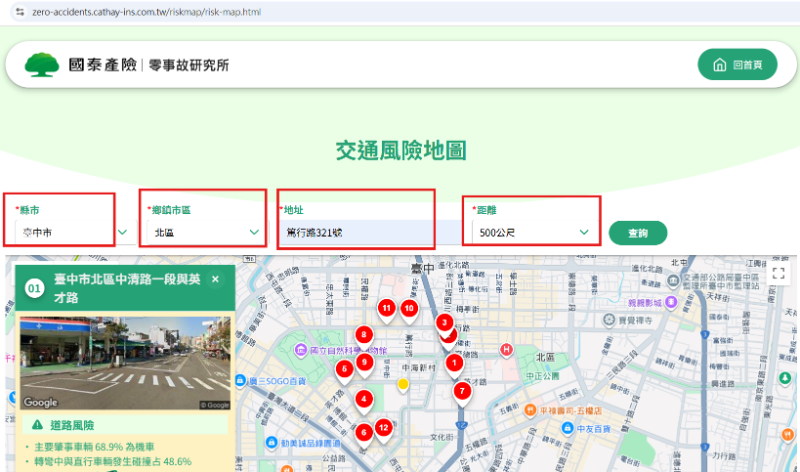
Task: Open the 縣市 city dropdown
Action: pyautogui.click(x=70, y=232)
